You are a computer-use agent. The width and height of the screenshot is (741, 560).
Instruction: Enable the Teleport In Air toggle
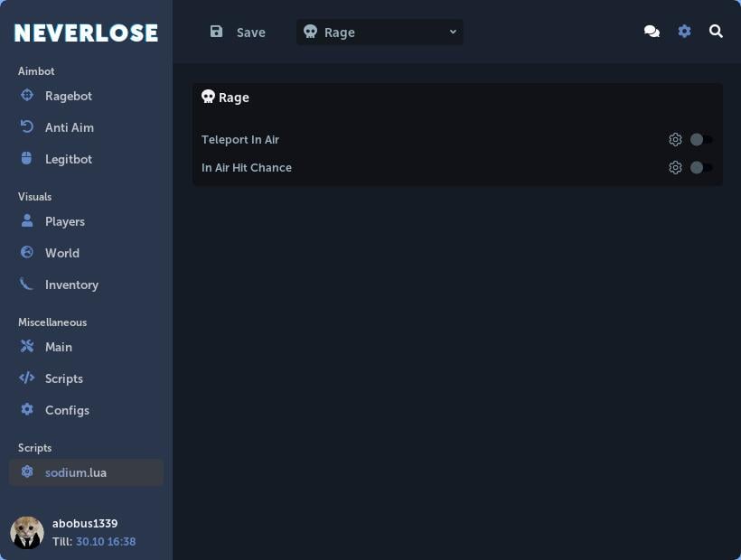point(701,139)
